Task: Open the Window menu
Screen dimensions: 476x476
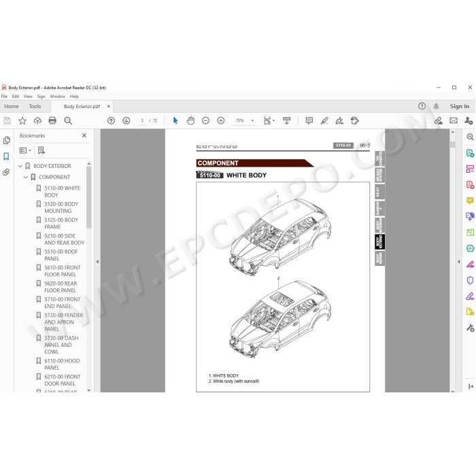Action: tap(57, 97)
